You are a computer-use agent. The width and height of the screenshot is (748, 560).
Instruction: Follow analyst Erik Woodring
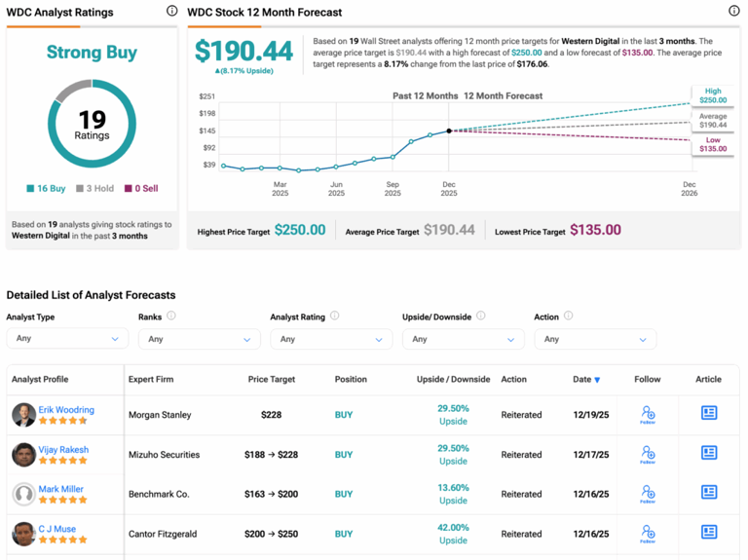(x=648, y=415)
